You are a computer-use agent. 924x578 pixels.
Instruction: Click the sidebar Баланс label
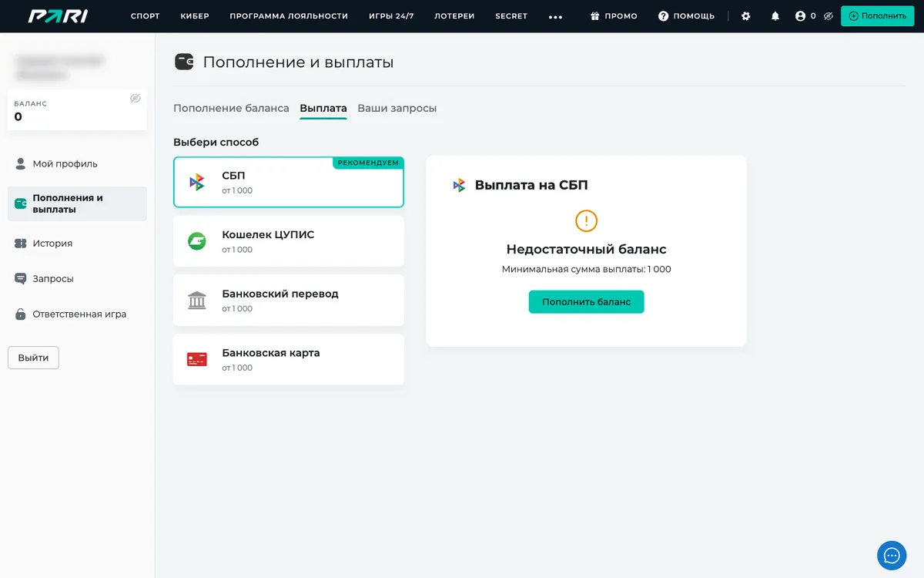31,103
